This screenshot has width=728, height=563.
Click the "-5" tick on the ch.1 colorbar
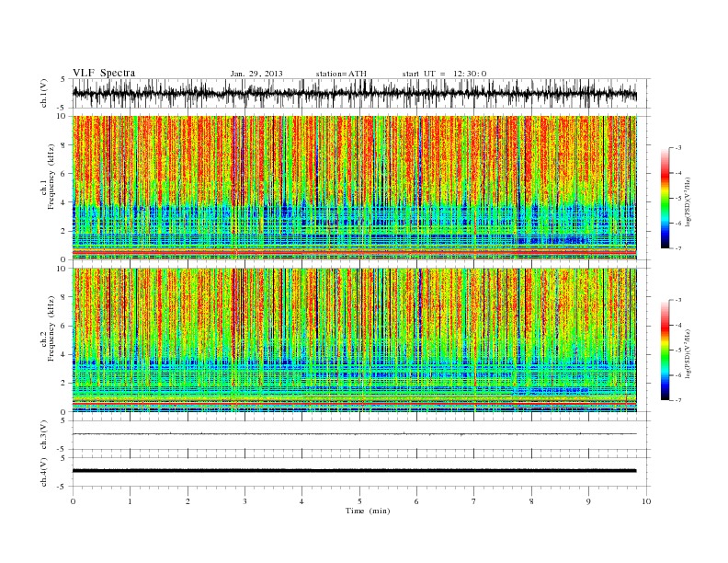[x=677, y=199]
